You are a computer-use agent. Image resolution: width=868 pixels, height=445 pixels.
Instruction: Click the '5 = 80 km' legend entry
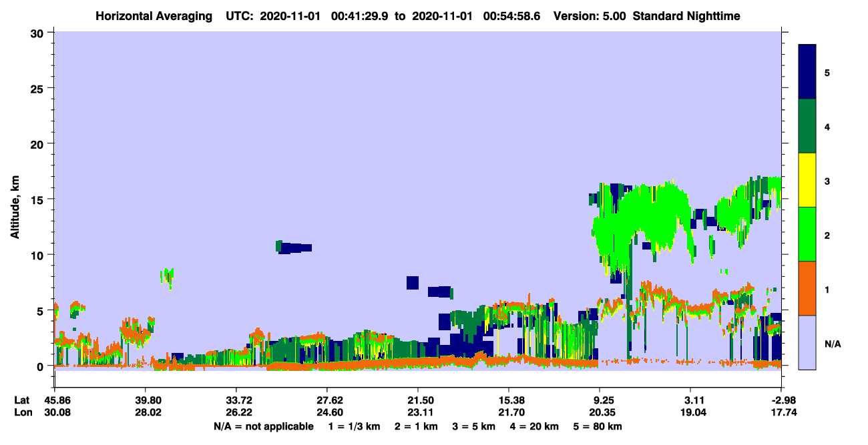596,426
